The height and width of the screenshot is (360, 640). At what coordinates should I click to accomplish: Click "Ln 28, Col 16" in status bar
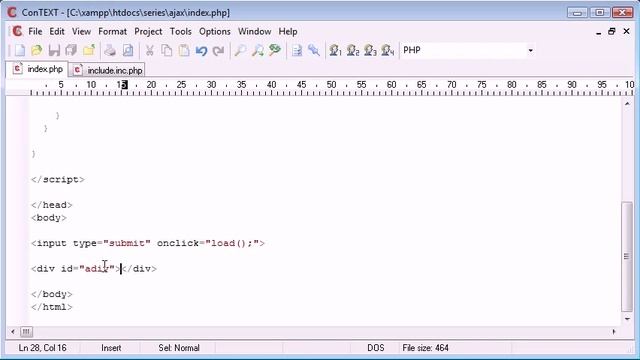point(42,348)
